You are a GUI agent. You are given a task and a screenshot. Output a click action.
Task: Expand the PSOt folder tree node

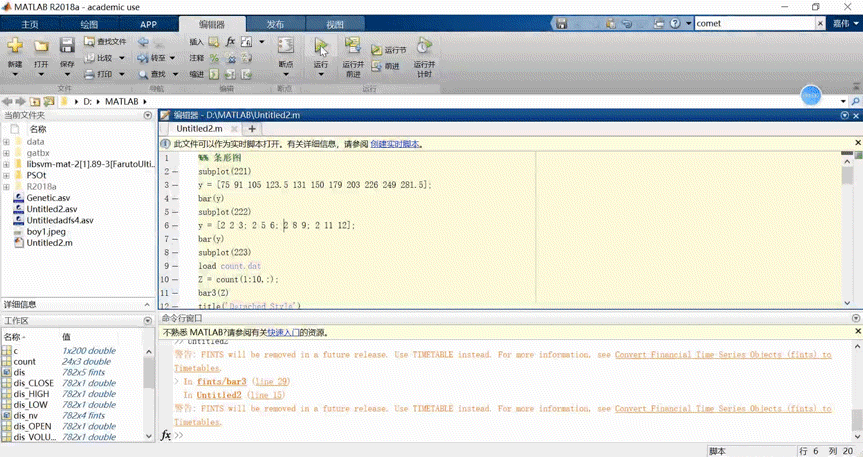pos(6,176)
